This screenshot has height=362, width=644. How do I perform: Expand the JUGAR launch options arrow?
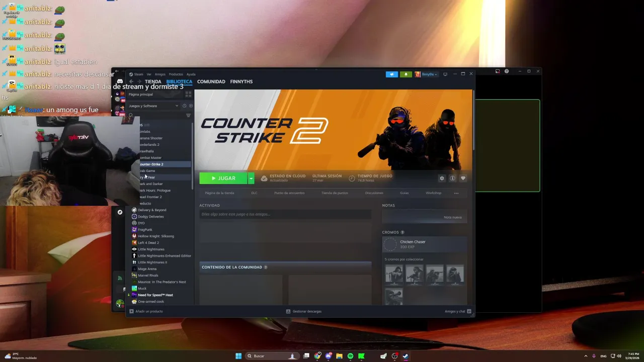251,178
